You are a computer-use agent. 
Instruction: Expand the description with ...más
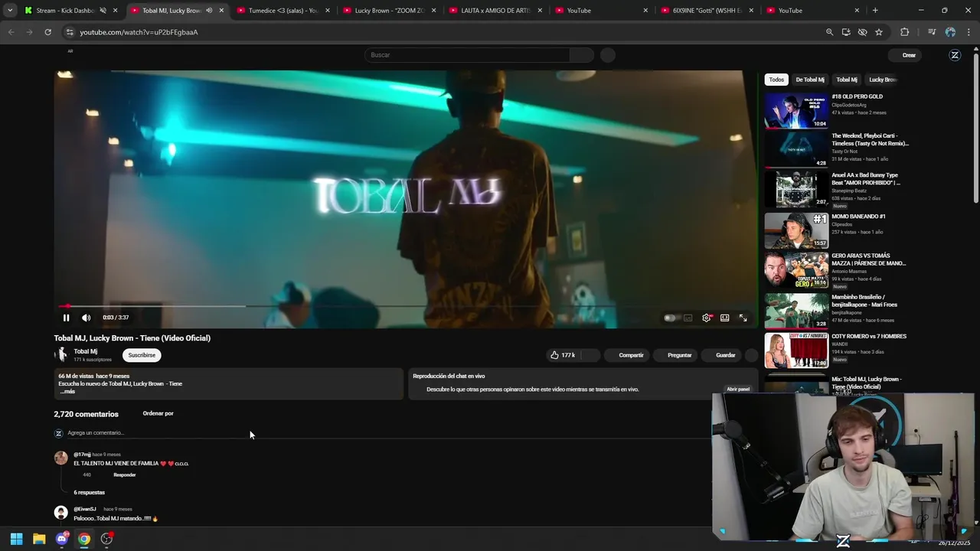coord(67,392)
